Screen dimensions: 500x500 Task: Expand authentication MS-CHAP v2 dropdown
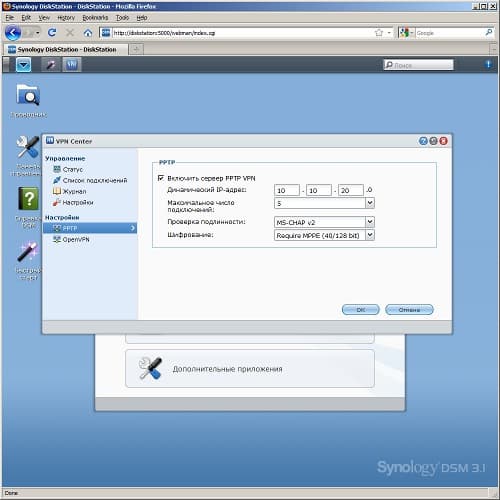[370, 222]
